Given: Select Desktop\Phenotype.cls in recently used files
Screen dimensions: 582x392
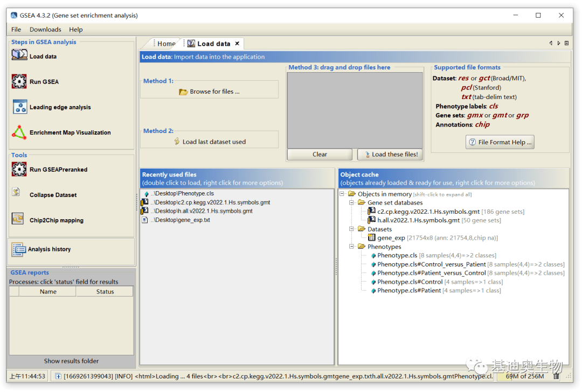Looking at the screenshot, I should 182,194.
